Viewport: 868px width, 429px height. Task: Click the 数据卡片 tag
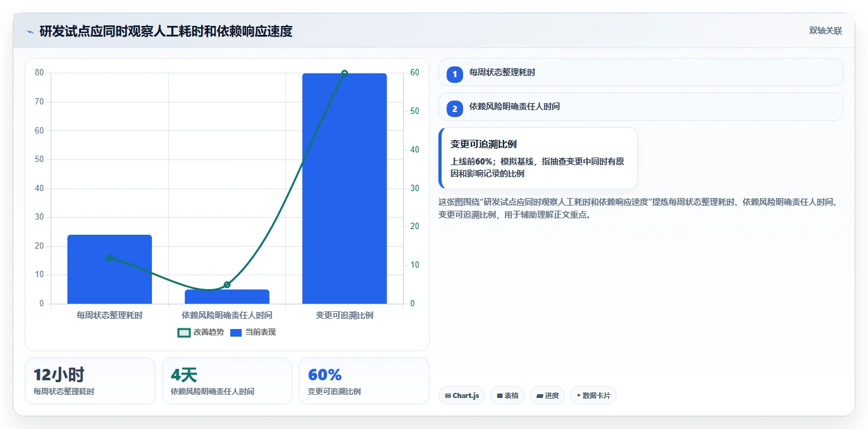tap(593, 395)
